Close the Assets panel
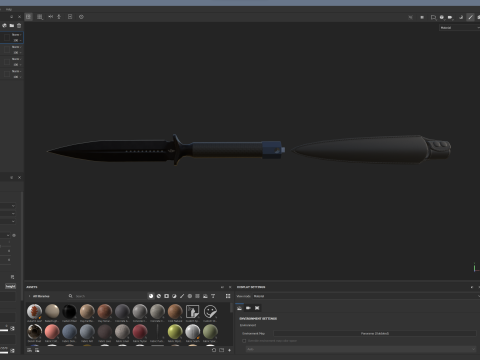Viewport: 480px width, 360px height. click(230, 287)
